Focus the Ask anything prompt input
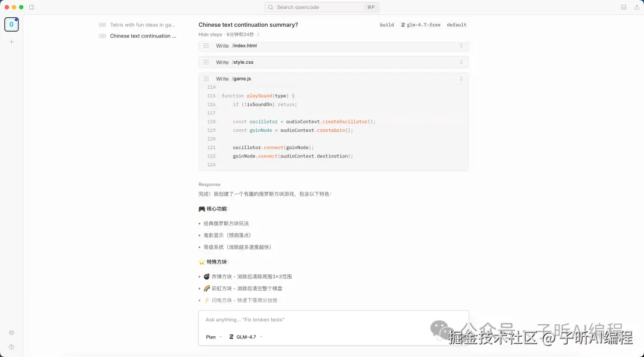The height and width of the screenshot is (357, 644). pyautogui.click(x=333, y=319)
